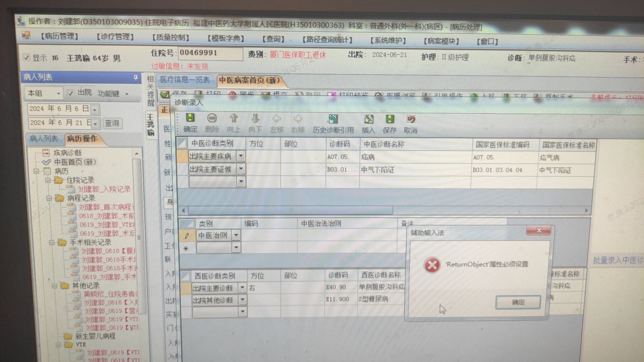This screenshot has height=362, width=644.
Task: Click the 取消 cancel icon
Action: [x=411, y=120]
